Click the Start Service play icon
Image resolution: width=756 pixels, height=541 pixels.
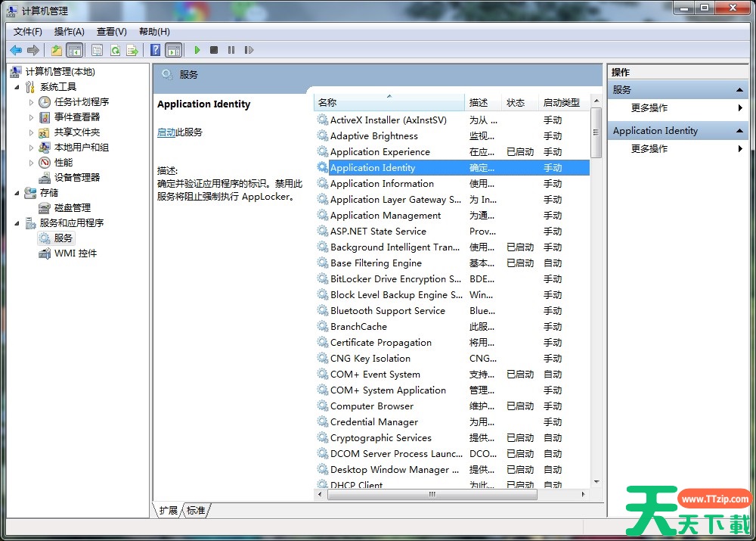click(197, 50)
